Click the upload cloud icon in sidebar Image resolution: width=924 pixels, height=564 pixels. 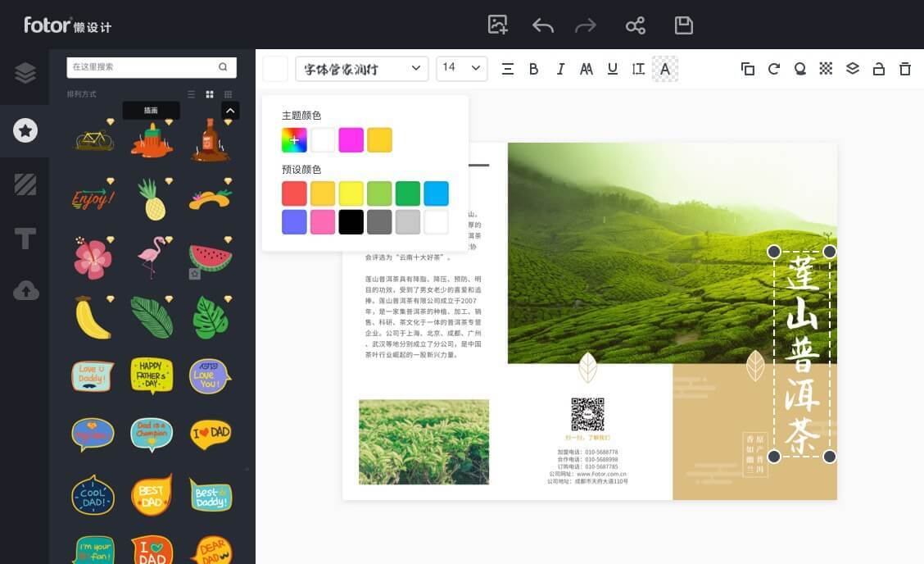(25, 290)
